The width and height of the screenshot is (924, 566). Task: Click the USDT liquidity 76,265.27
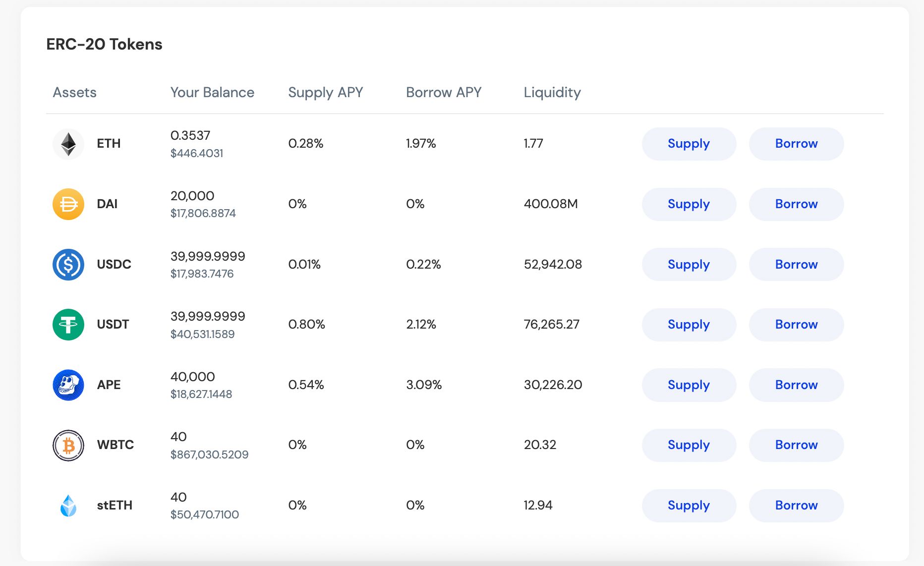click(552, 325)
